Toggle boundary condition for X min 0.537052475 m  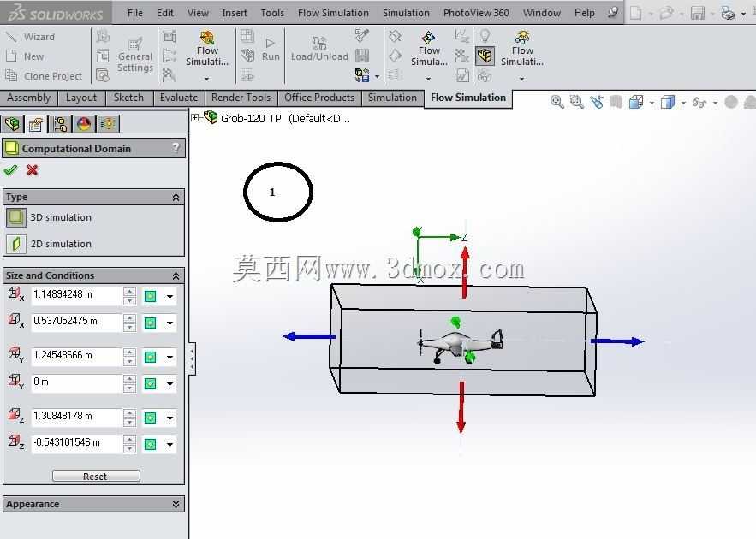(150, 323)
